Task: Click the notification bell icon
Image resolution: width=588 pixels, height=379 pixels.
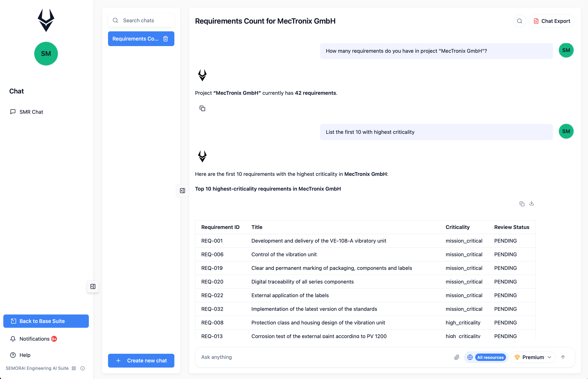Action: 13,339
